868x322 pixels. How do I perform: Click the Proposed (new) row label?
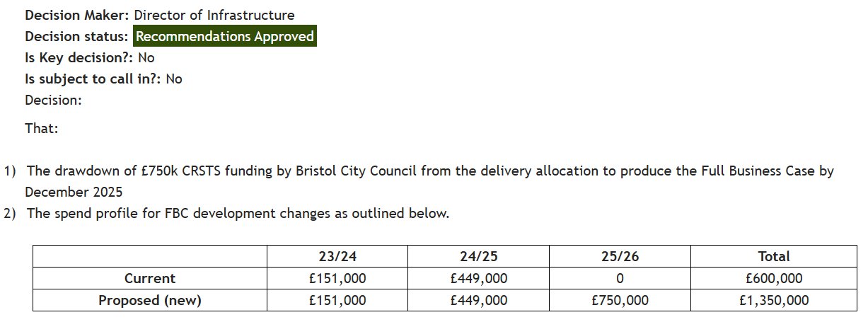pos(150,300)
